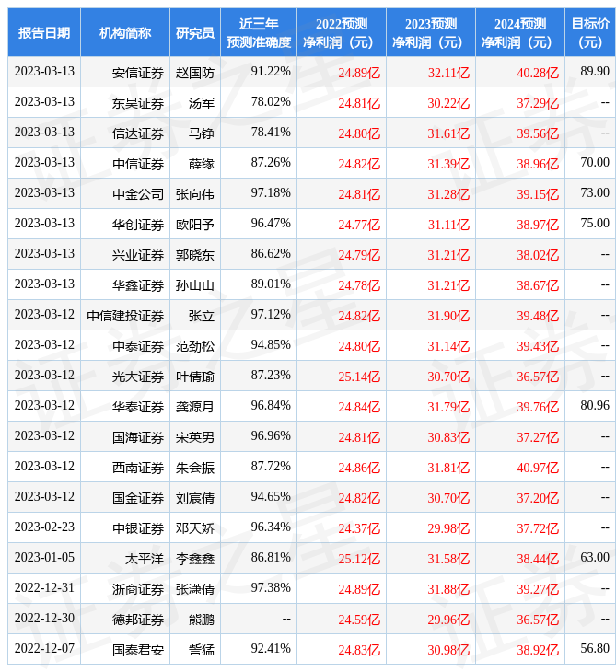Select researcher 范劲松
616x672 pixels.
click(195, 347)
